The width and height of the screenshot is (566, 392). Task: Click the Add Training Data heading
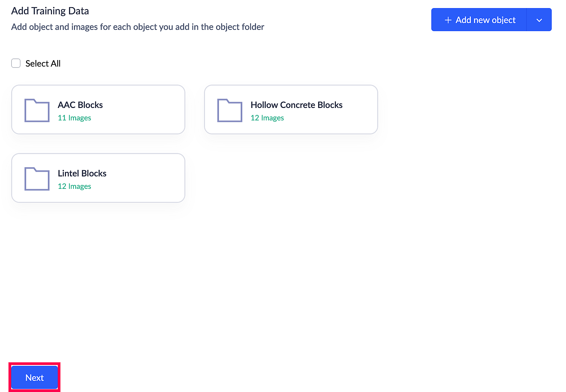(50, 11)
